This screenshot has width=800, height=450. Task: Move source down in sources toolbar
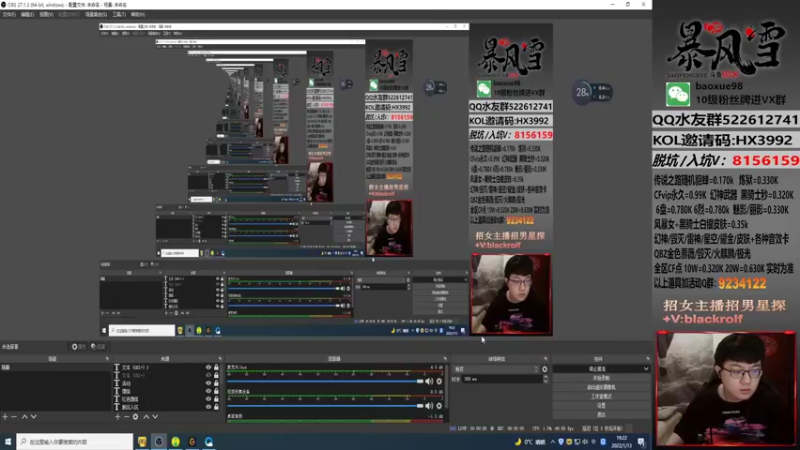coord(155,417)
